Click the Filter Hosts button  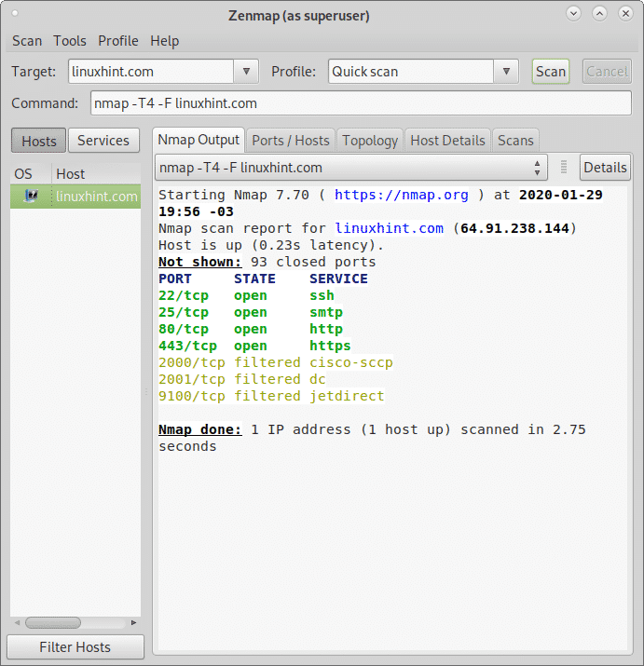tap(75, 647)
